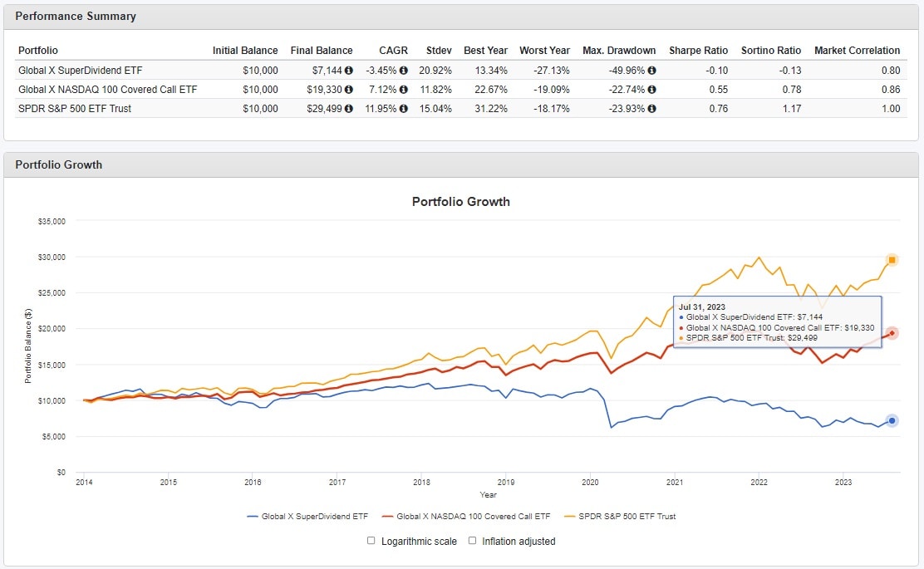Toggle Global X SuperDividend ETF legend entry
This screenshot has width=924, height=569.
[307, 517]
